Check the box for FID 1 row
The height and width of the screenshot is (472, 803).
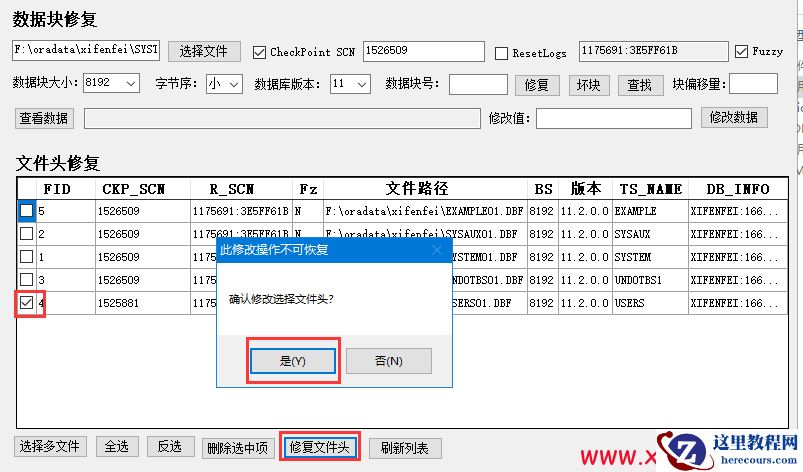[26, 256]
